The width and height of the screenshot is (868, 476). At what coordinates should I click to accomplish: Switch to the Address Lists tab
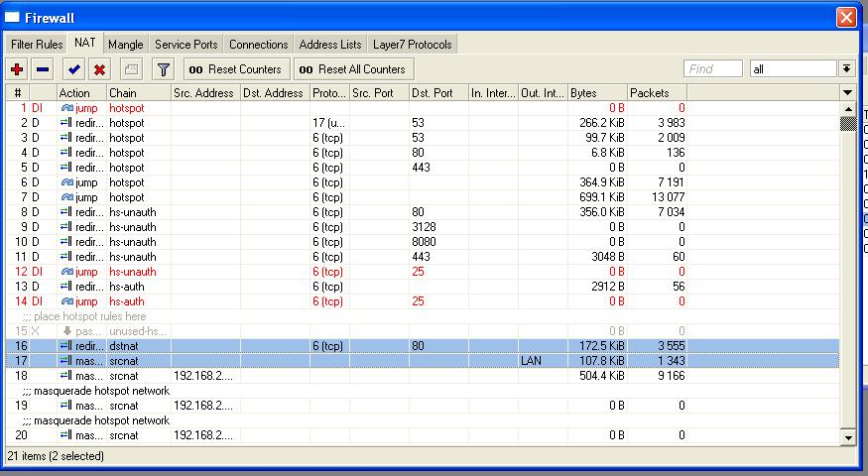(x=330, y=45)
